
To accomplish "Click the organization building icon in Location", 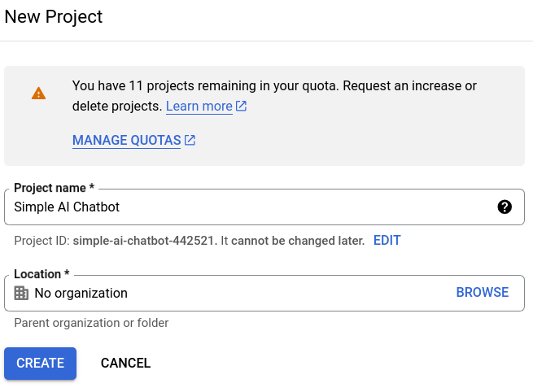I will click(x=21, y=293).
